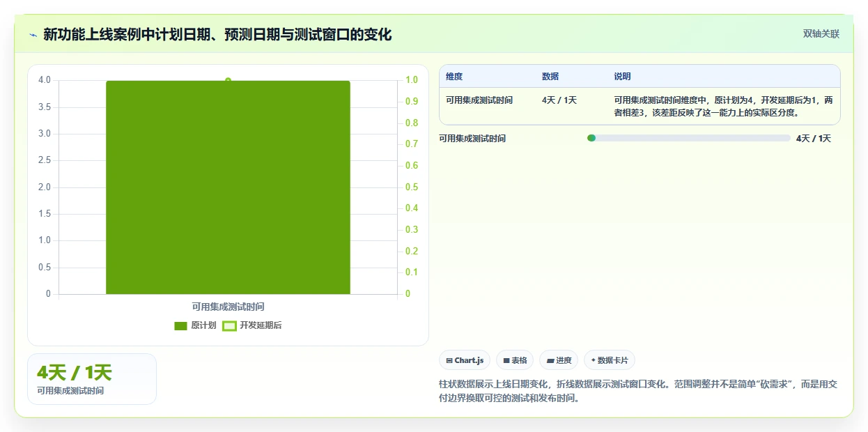Click the 可用集成测试时间 table cell

coord(479,100)
